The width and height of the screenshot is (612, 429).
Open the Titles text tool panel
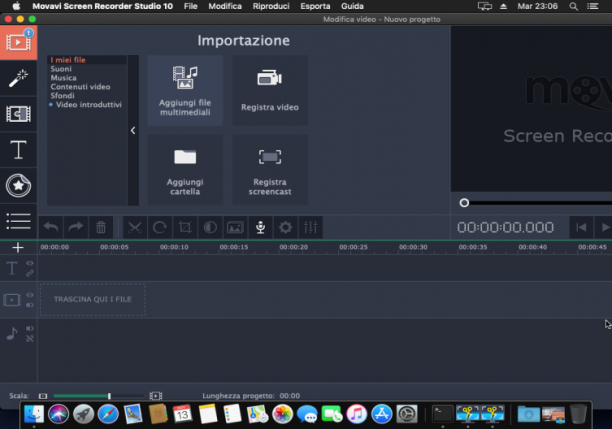coord(18,150)
